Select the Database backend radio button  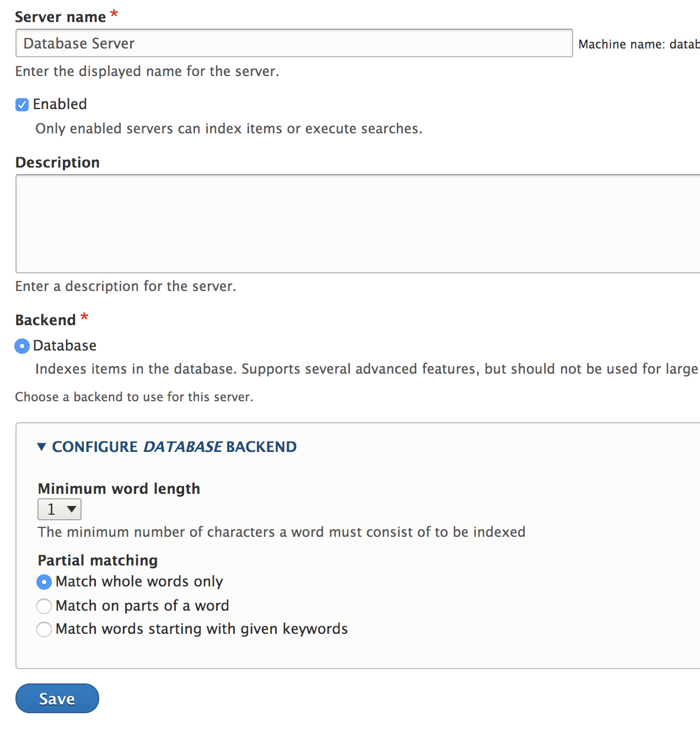22,346
